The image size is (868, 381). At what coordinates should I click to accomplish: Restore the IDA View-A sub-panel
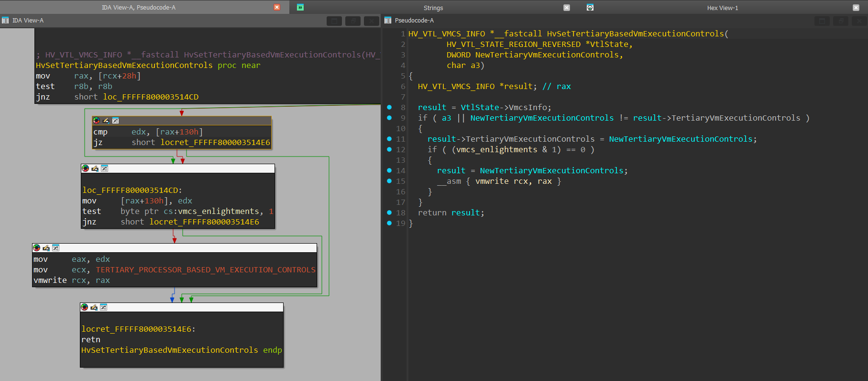coord(353,21)
